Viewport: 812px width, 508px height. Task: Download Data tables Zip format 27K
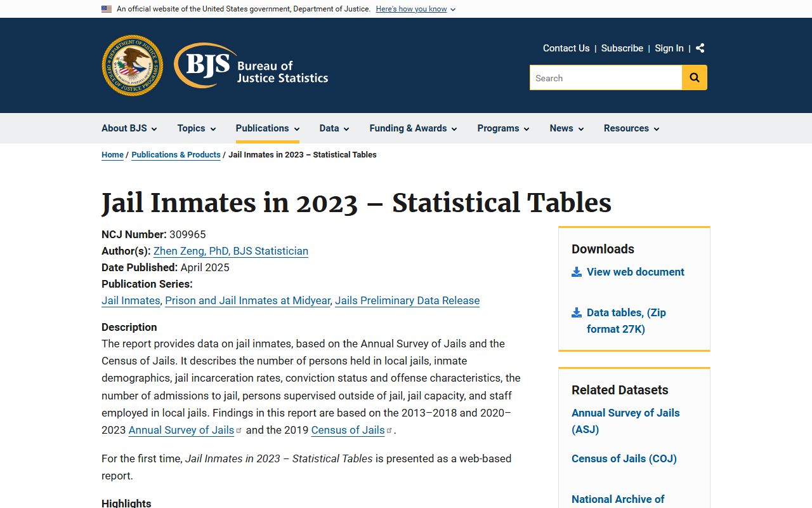coord(626,321)
